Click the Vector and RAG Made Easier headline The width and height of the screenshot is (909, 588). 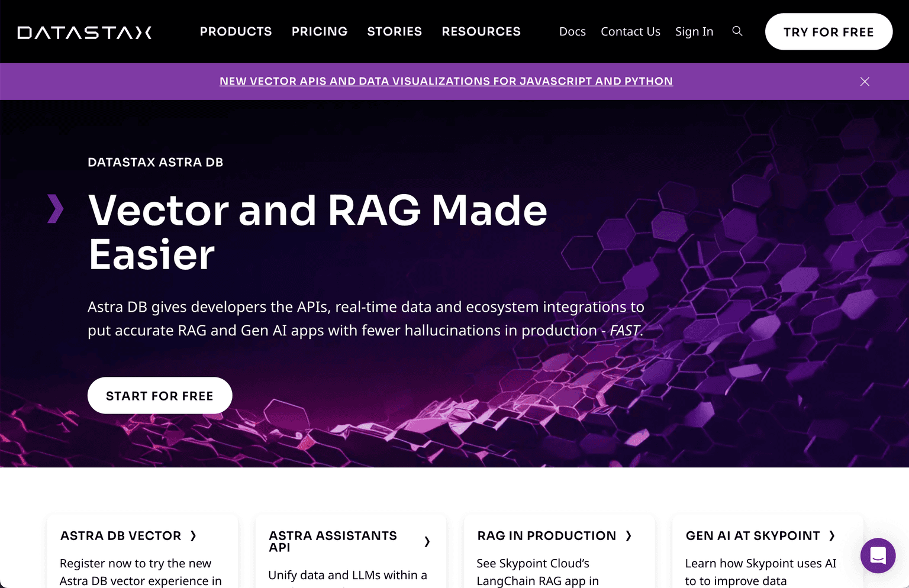click(318, 232)
